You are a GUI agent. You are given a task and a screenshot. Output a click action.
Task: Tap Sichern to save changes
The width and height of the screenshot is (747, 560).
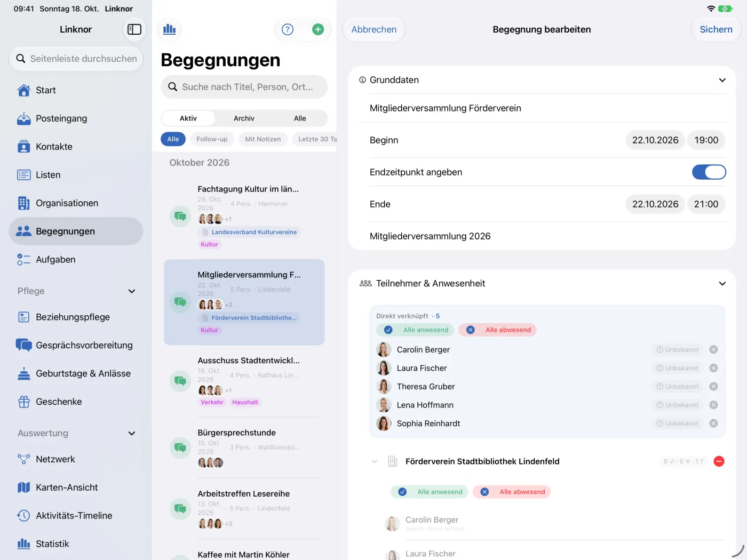coord(716,29)
